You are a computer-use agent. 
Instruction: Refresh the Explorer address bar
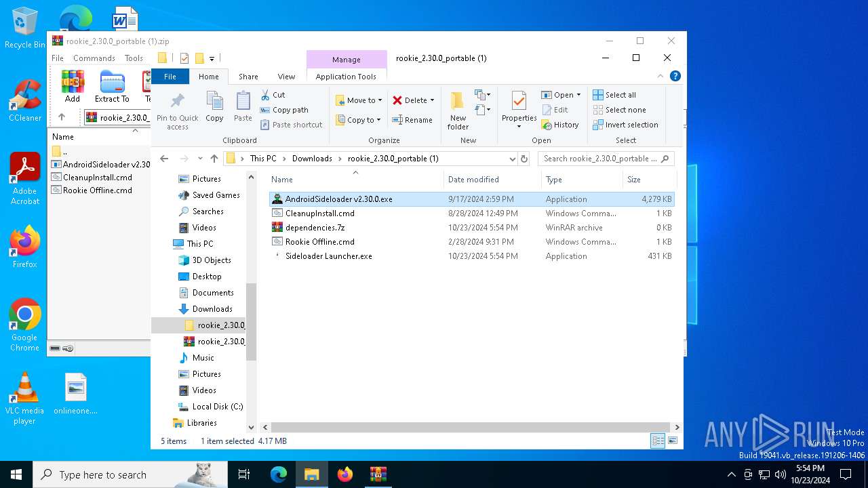(524, 159)
